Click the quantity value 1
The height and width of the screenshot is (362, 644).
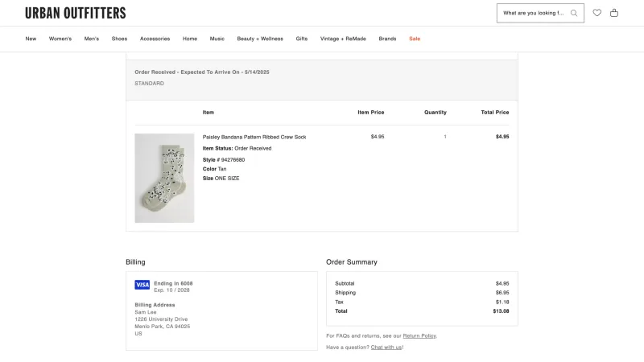point(445,137)
